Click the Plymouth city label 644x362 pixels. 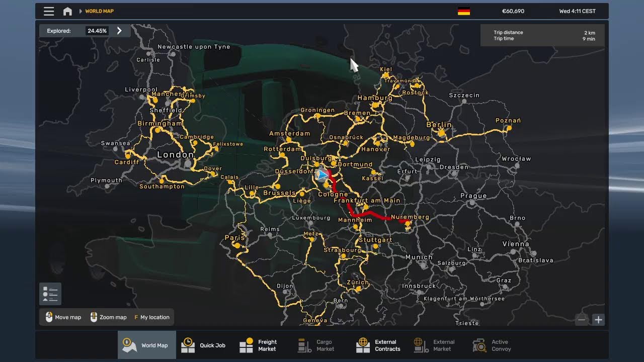pyautogui.click(x=106, y=180)
